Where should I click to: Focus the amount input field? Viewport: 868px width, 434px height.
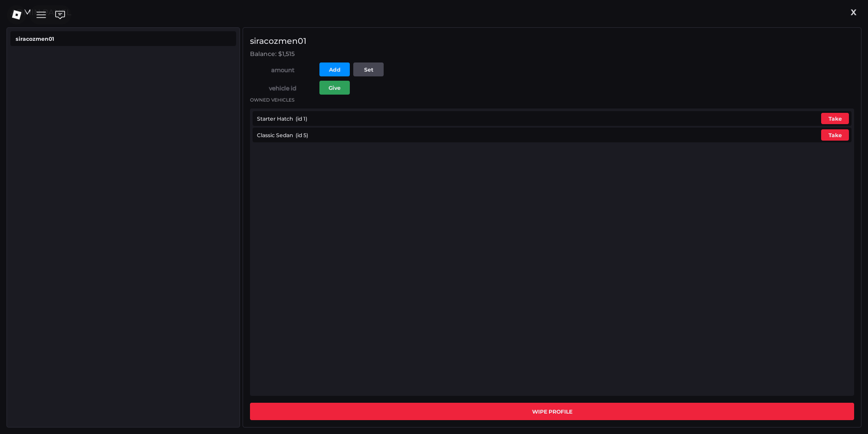point(283,69)
